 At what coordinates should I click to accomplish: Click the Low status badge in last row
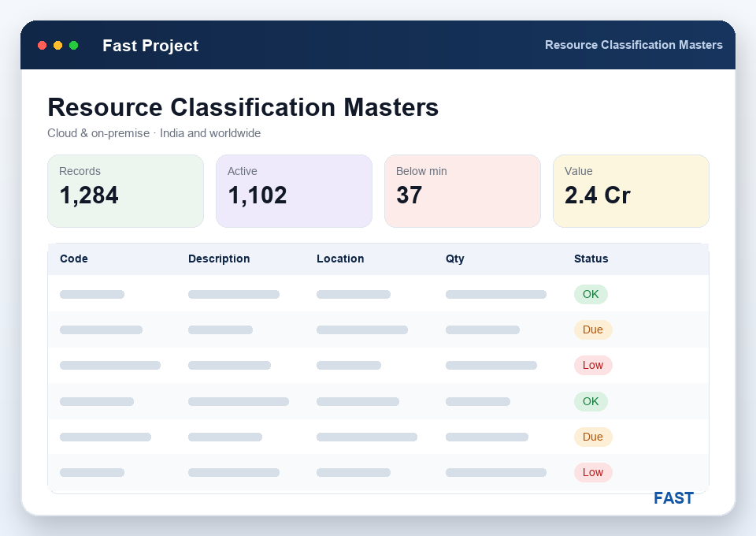[593, 472]
